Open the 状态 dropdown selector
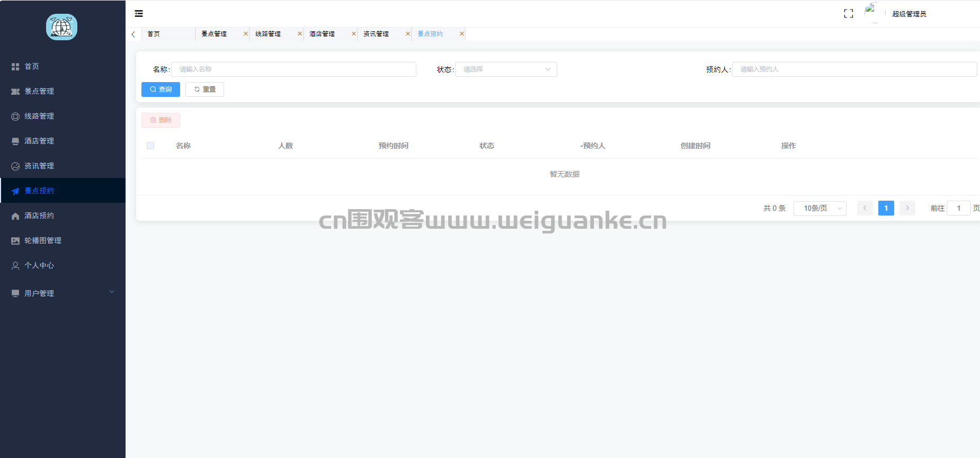The height and width of the screenshot is (458, 980). [x=505, y=69]
